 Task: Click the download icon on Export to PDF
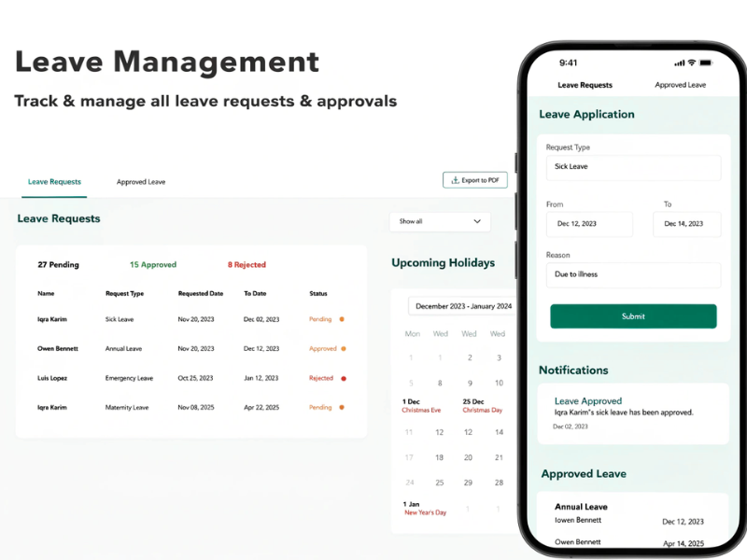[456, 180]
